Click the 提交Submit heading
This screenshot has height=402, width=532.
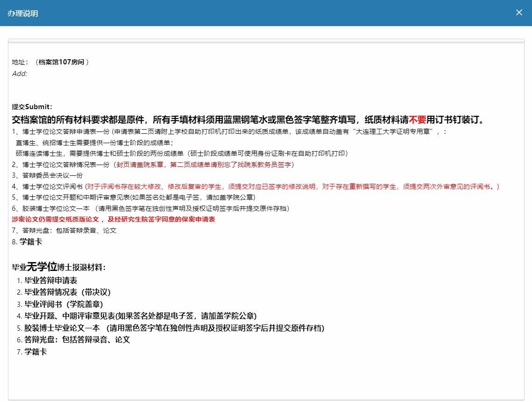(32, 106)
